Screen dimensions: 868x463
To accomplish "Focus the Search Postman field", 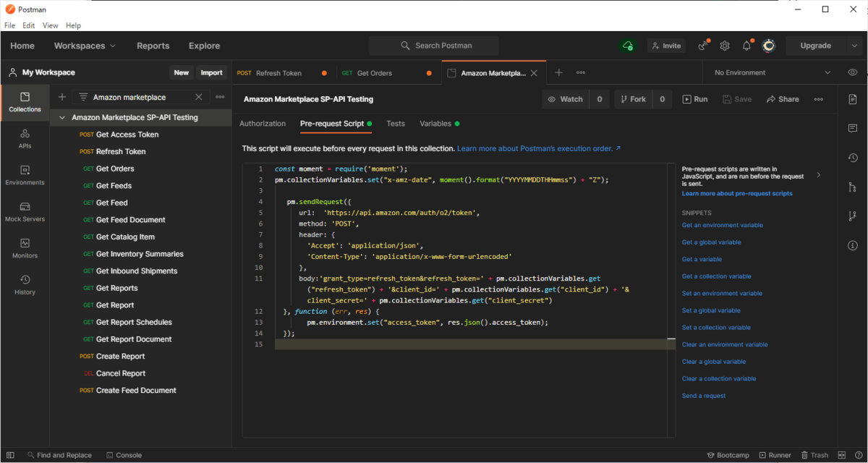I will [x=434, y=46].
